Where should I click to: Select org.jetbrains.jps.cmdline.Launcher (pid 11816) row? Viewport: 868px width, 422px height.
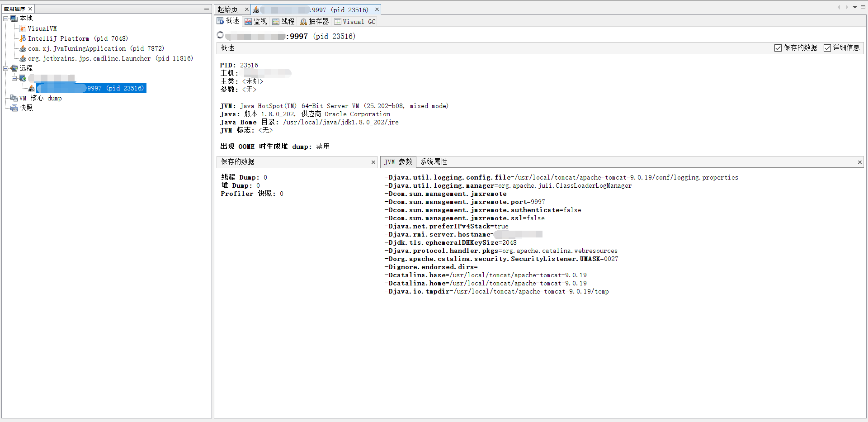point(110,58)
